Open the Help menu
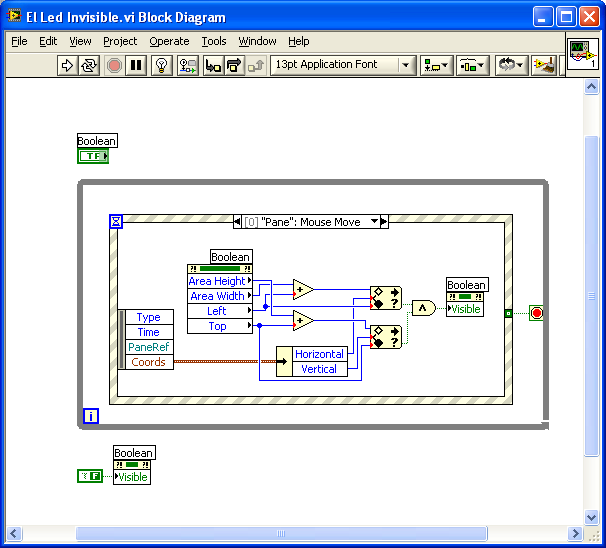Screen dimensions: 606x548 tap(298, 41)
